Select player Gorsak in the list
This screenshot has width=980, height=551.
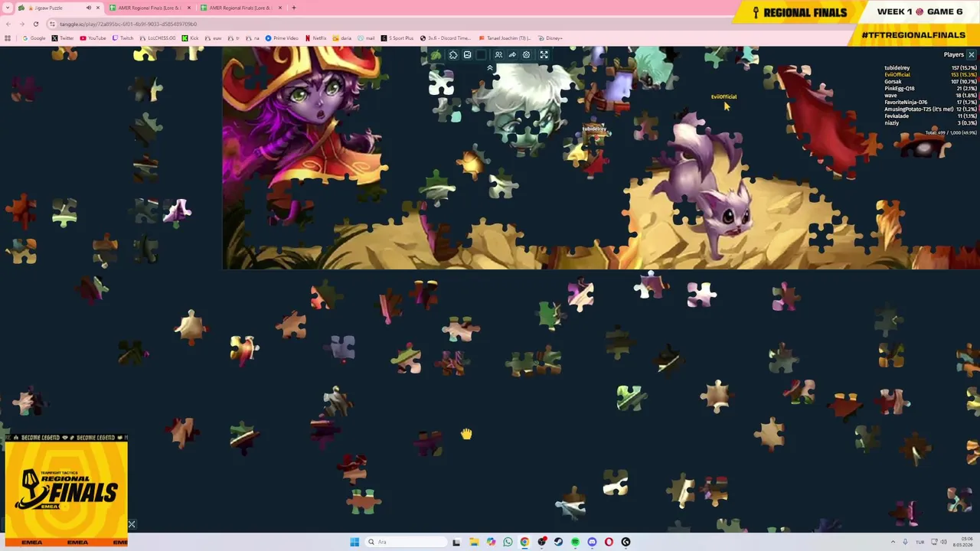(x=930, y=82)
